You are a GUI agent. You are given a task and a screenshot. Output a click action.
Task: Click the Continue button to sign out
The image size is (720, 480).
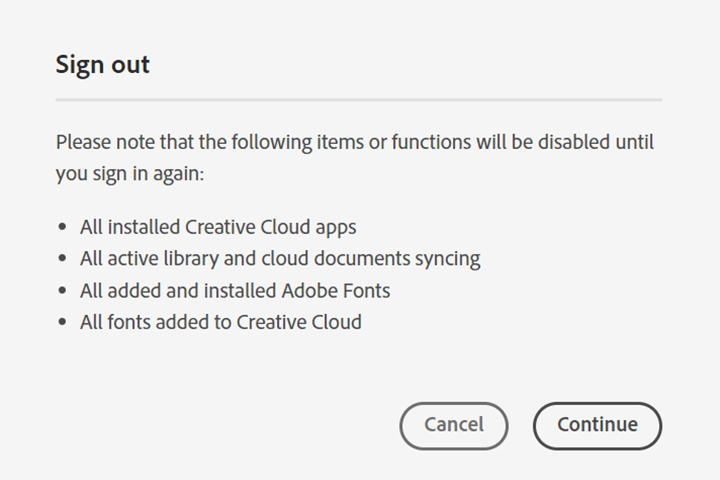click(x=597, y=425)
